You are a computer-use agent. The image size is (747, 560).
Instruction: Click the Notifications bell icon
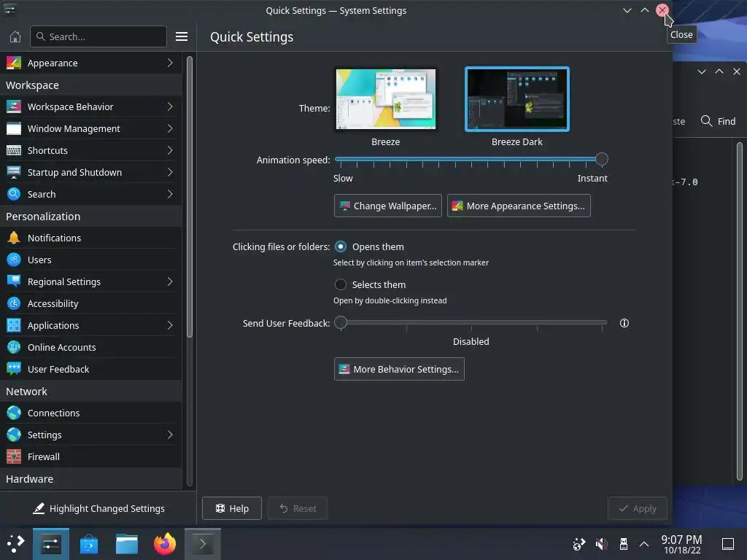point(13,238)
